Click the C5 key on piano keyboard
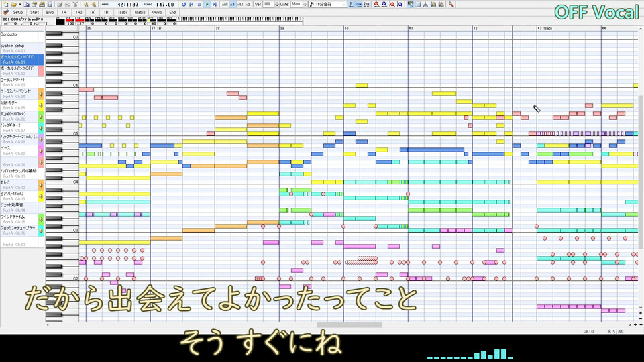Viewport: 644px width, 362px height. click(62, 134)
